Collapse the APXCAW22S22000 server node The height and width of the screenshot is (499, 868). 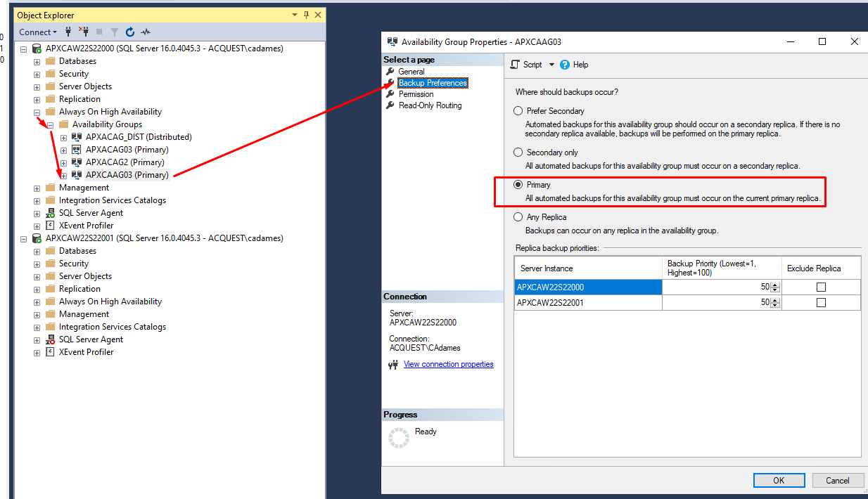24,49
